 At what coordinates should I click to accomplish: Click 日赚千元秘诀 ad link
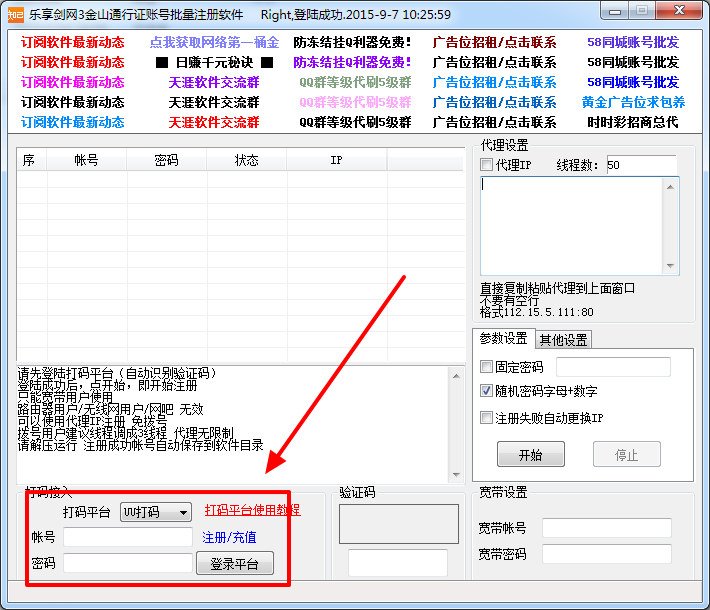[214, 62]
